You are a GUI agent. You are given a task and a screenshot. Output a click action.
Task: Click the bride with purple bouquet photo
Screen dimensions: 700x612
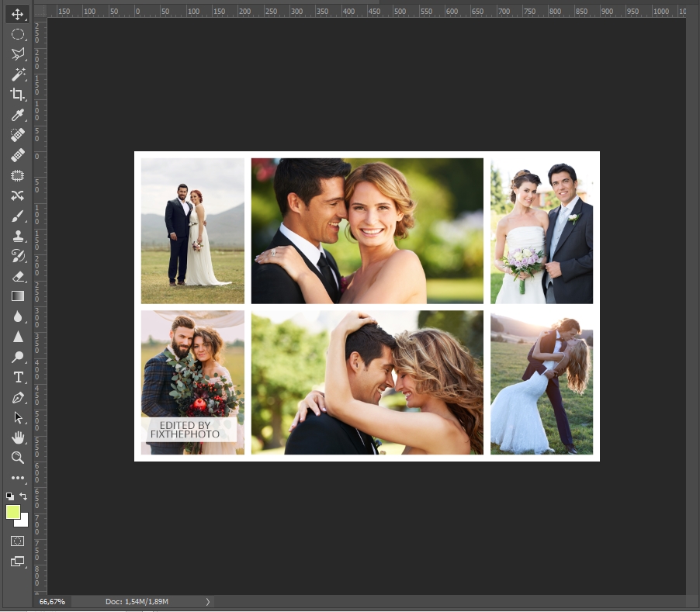(542, 230)
